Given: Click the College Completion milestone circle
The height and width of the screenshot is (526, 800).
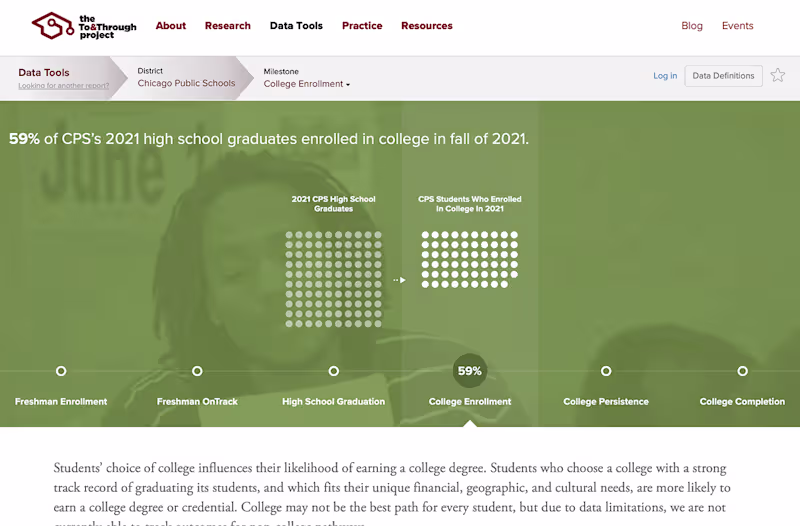Looking at the screenshot, I should (x=742, y=371).
